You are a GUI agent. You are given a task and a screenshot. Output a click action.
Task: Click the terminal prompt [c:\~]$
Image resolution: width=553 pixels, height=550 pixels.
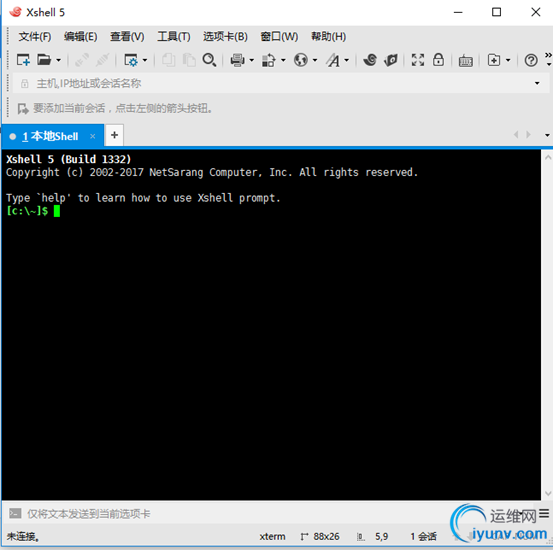tap(27, 211)
